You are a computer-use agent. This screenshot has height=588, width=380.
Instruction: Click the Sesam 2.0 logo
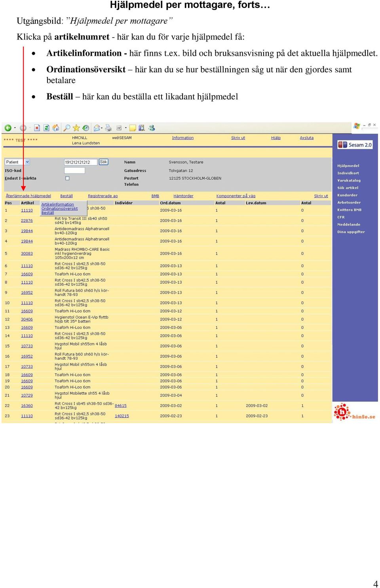(355, 145)
